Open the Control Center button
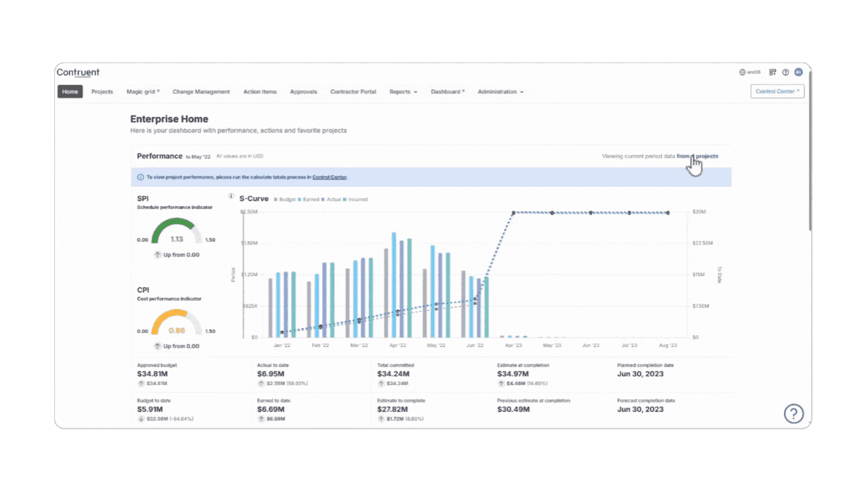 (x=777, y=91)
